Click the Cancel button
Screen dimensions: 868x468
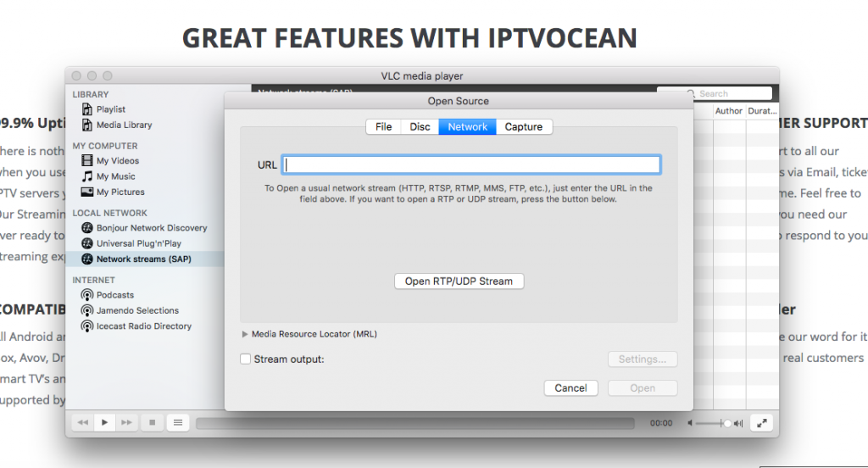click(x=570, y=388)
